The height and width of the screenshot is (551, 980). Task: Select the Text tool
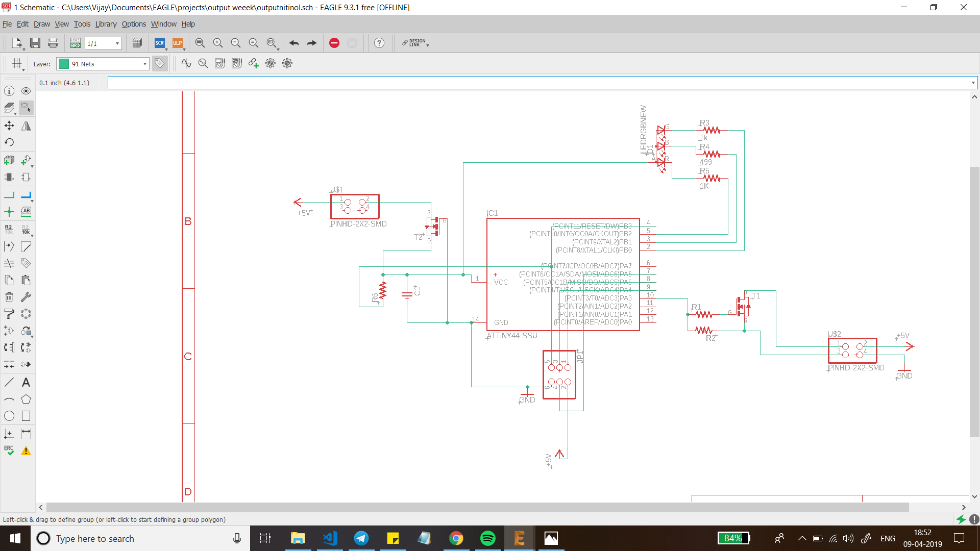click(26, 382)
